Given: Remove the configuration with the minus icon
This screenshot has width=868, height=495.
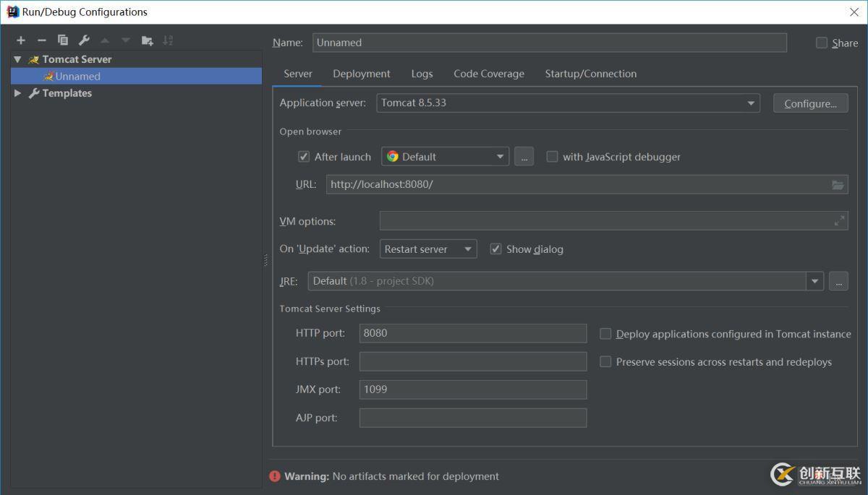Looking at the screenshot, I should point(41,40).
